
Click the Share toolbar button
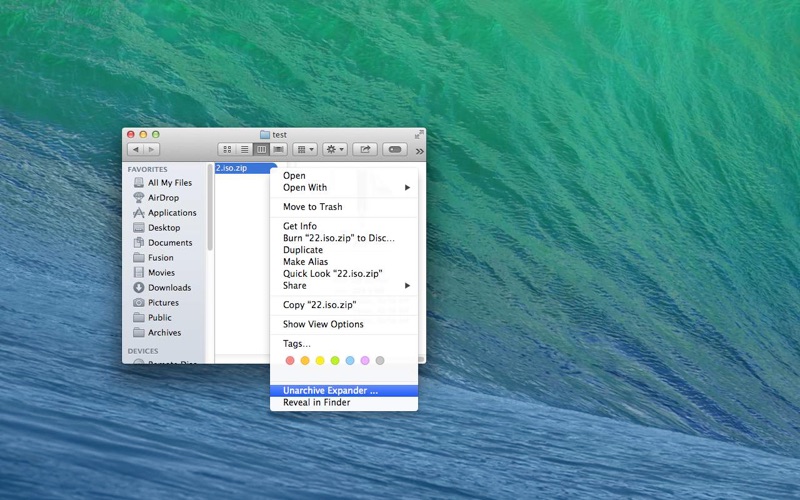(365, 149)
